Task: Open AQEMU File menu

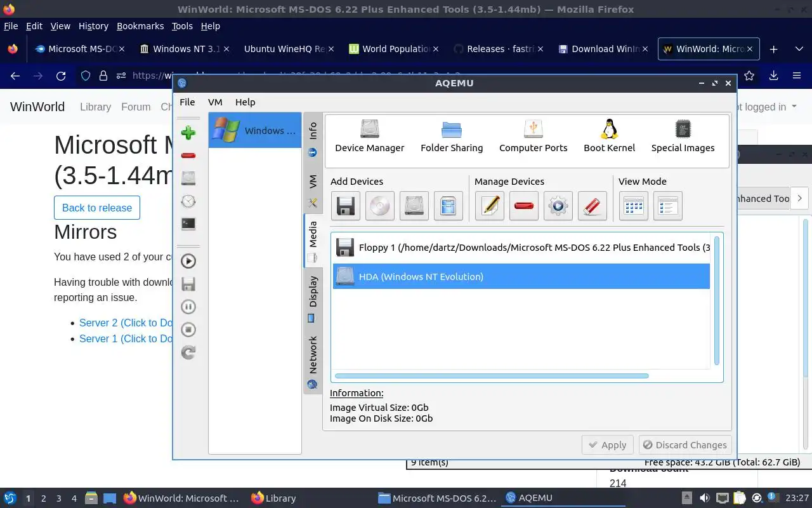Action: tap(187, 102)
